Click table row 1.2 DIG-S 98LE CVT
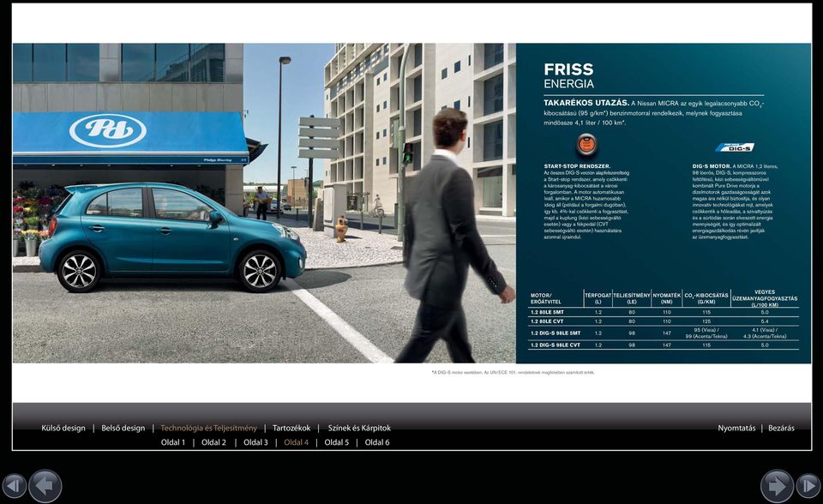Screen dimensions: 823x504 tap(664, 345)
